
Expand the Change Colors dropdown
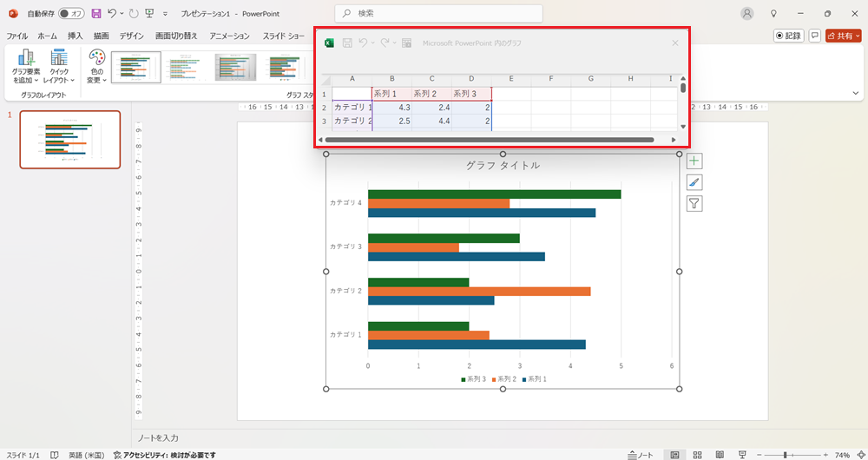click(x=96, y=67)
